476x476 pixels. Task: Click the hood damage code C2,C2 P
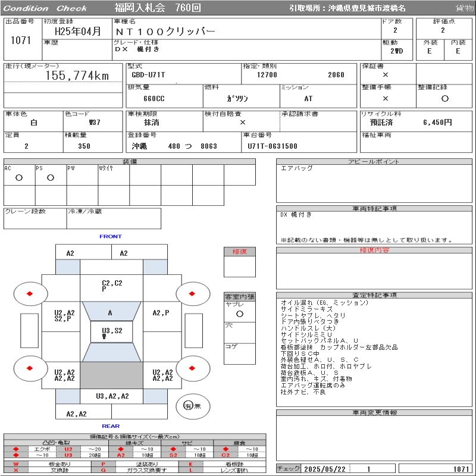click(x=112, y=286)
